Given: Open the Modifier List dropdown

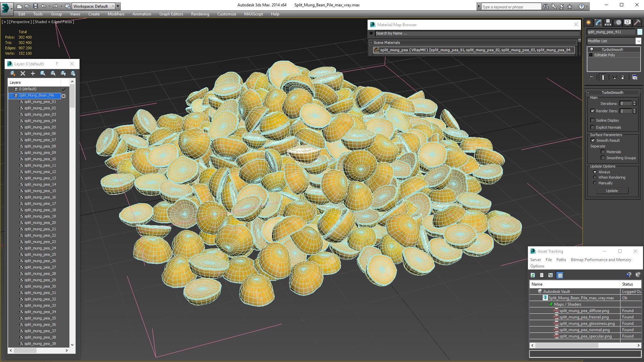Looking at the screenshot, I should pos(638,41).
